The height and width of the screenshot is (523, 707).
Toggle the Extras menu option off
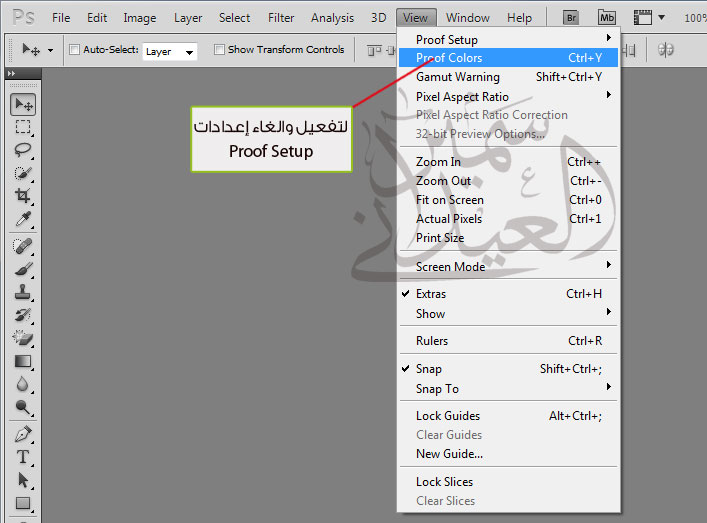(431, 294)
